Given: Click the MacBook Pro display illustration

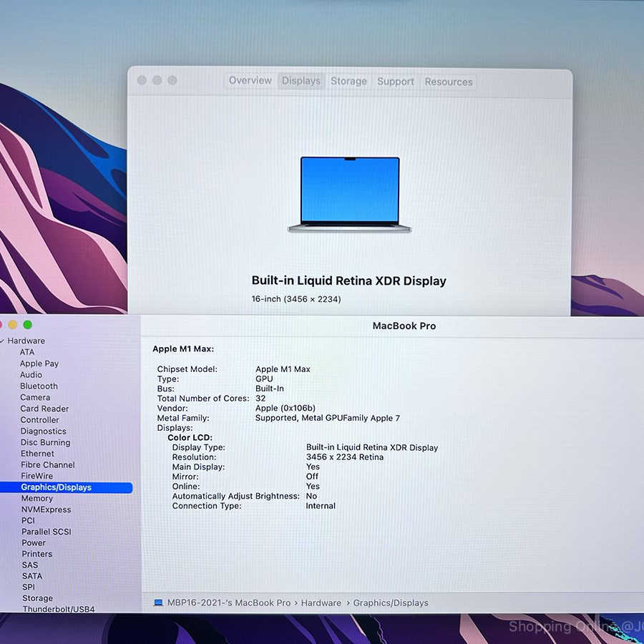Looking at the screenshot, I should pos(349,195).
